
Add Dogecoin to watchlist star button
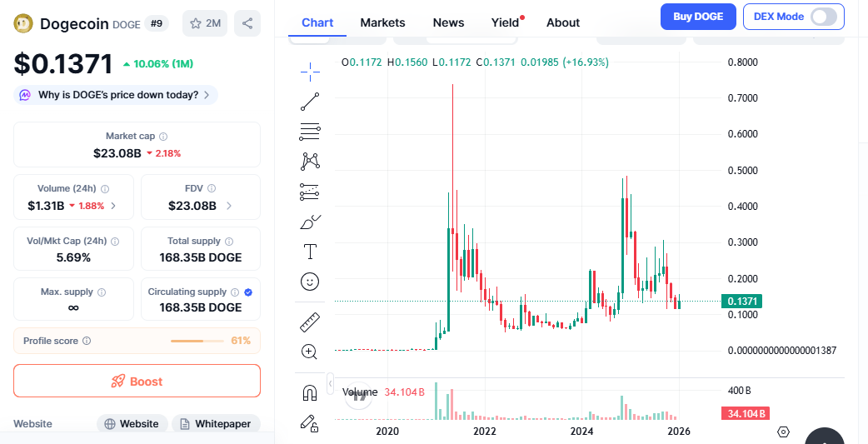[205, 23]
